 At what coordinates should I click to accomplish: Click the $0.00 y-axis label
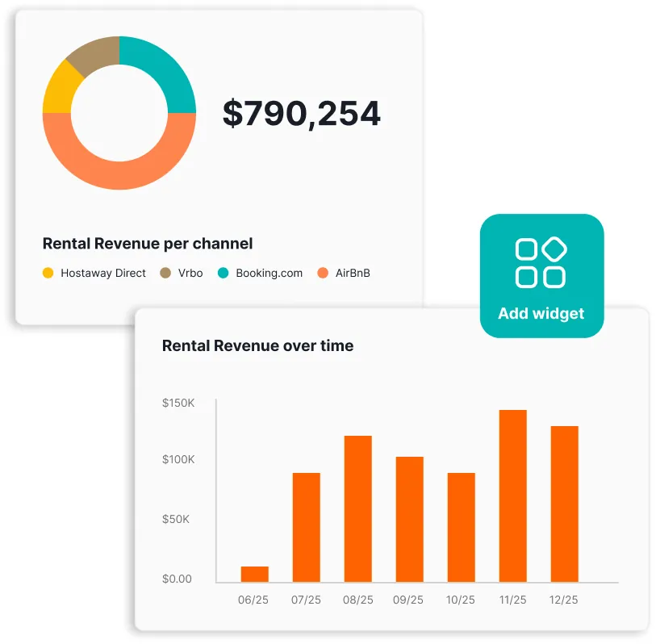coord(177,579)
